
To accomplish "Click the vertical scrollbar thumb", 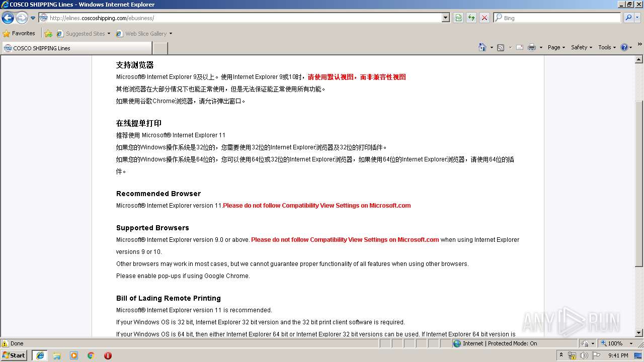I will coord(639,184).
